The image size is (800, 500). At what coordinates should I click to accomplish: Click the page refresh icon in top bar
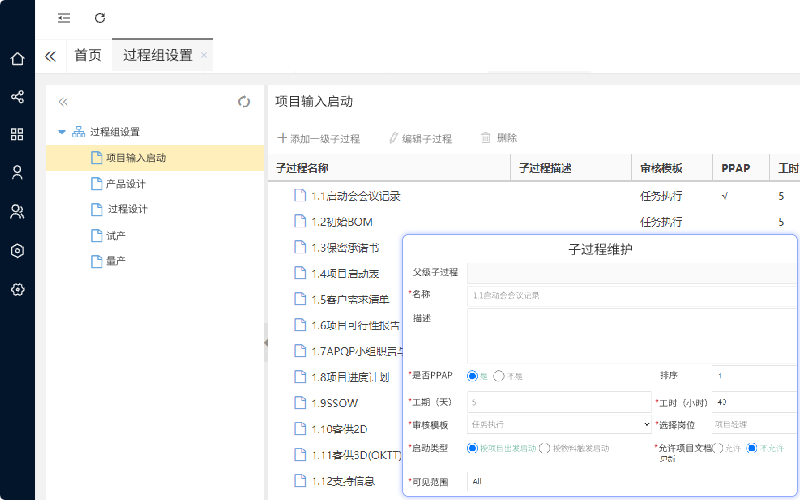99,18
